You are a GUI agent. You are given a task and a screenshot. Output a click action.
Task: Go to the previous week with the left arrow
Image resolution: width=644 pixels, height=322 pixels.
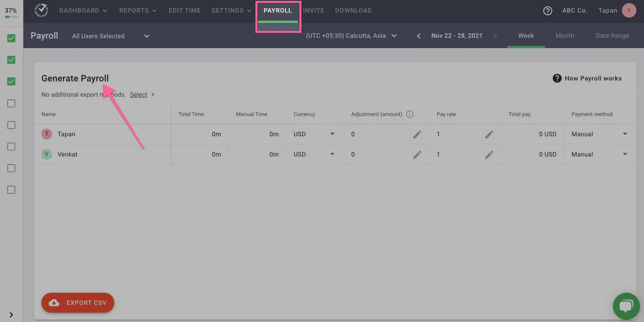click(419, 36)
